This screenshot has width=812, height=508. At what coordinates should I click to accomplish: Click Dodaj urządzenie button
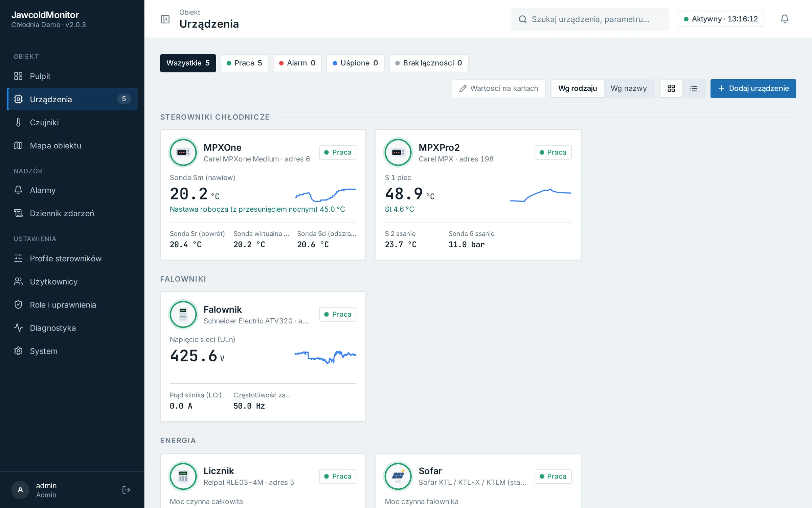[x=753, y=88]
